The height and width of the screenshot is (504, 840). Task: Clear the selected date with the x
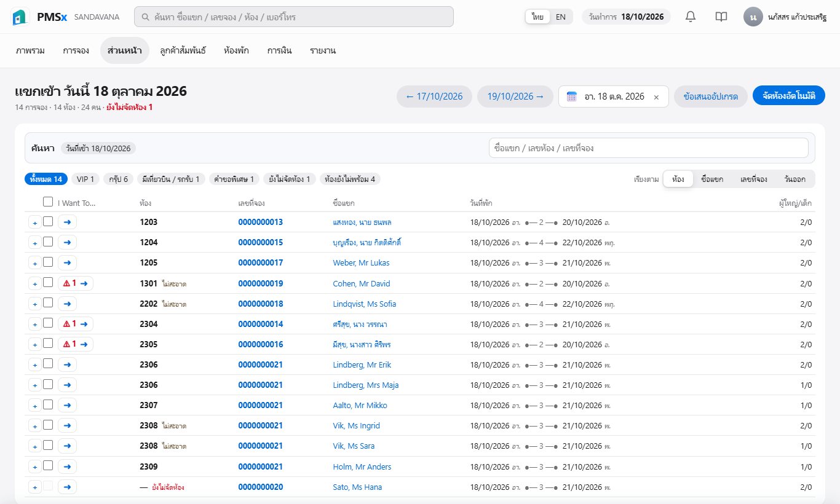[656, 97]
